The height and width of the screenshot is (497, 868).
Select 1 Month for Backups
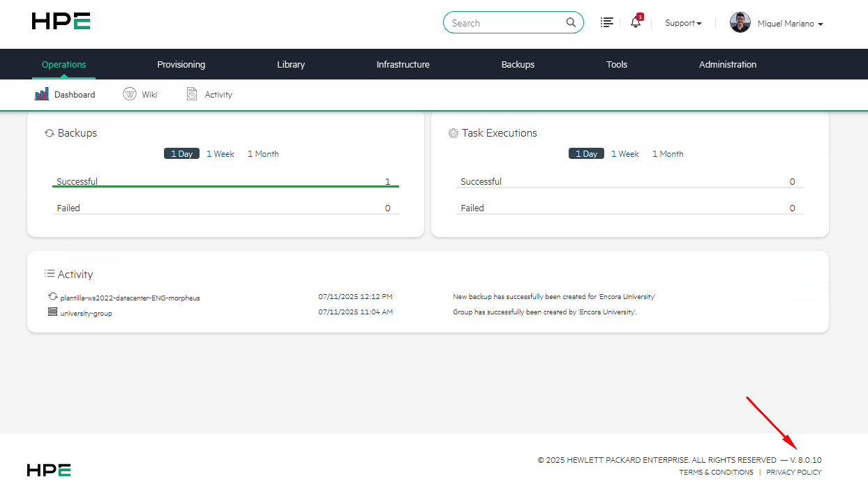coord(263,154)
